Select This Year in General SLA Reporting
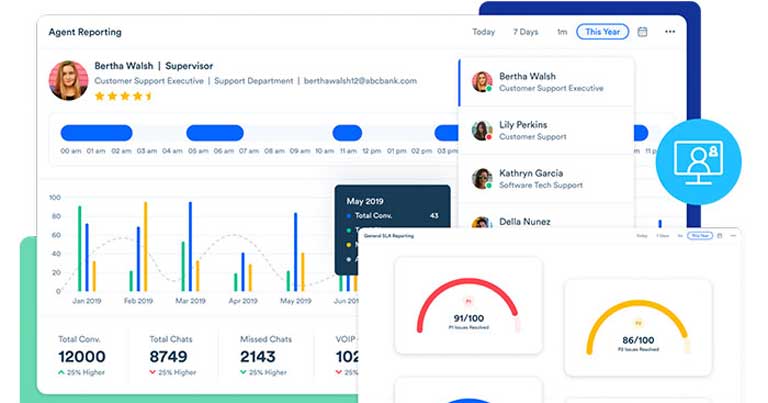 pyautogui.click(x=700, y=236)
